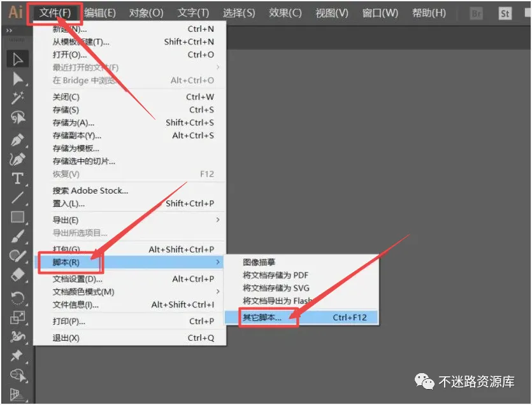
Task: Open the 选择(S) menu
Action: click(239, 13)
